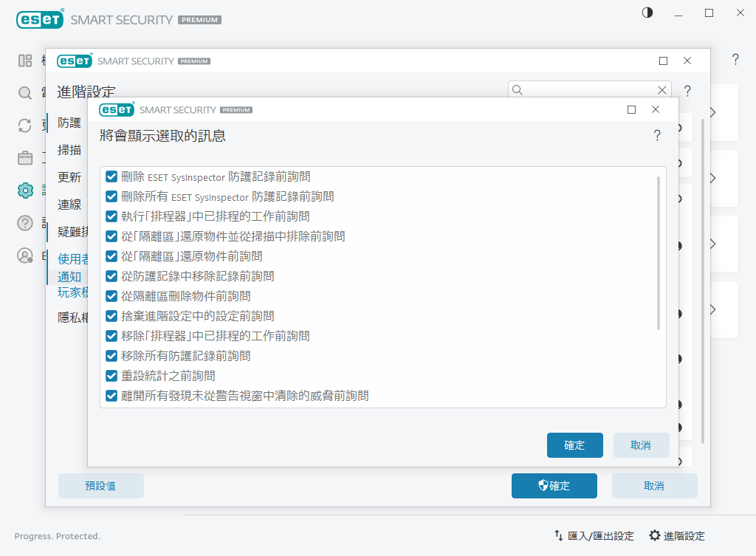Select the setup gear sidebar icon
756x556 pixels.
point(25,191)
